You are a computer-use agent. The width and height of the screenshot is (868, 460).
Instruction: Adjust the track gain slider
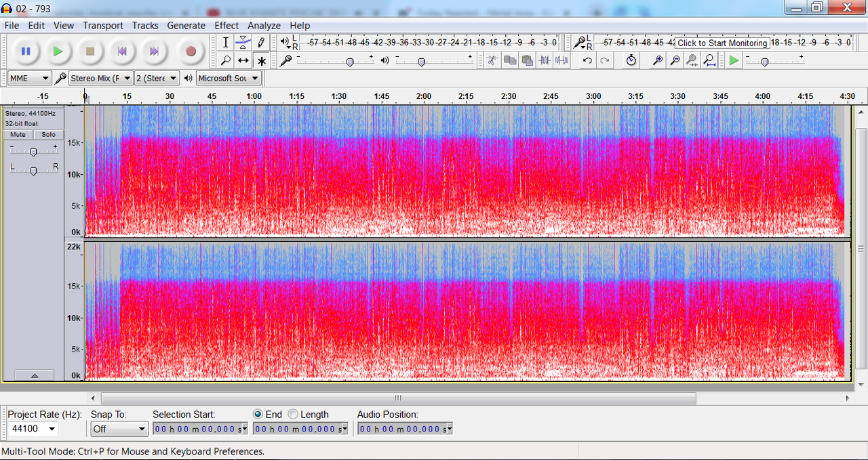click(33, 152)
